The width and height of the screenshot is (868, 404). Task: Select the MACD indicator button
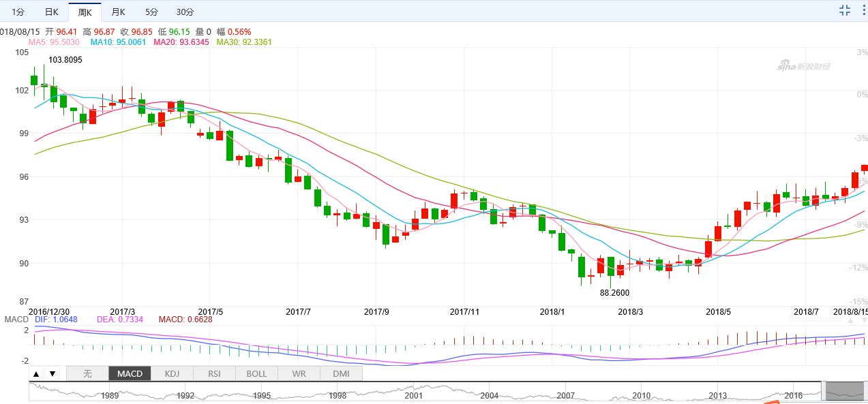click(130, 373)
